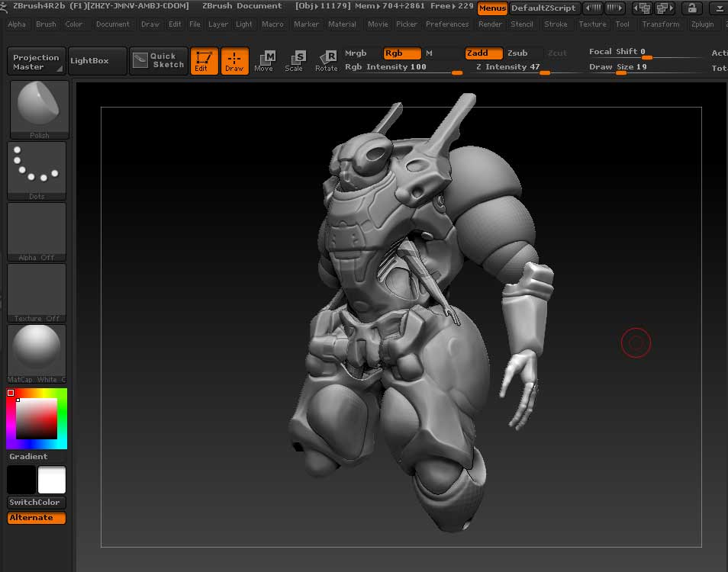The image size is (728, 572).
Task: Open the Zplugin menu
Action: pos(702,24)
